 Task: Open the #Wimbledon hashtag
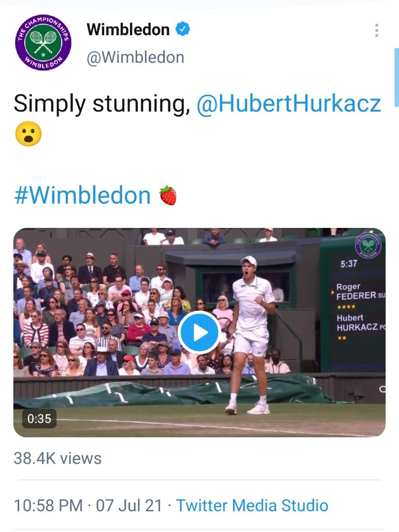click(82, 195)
